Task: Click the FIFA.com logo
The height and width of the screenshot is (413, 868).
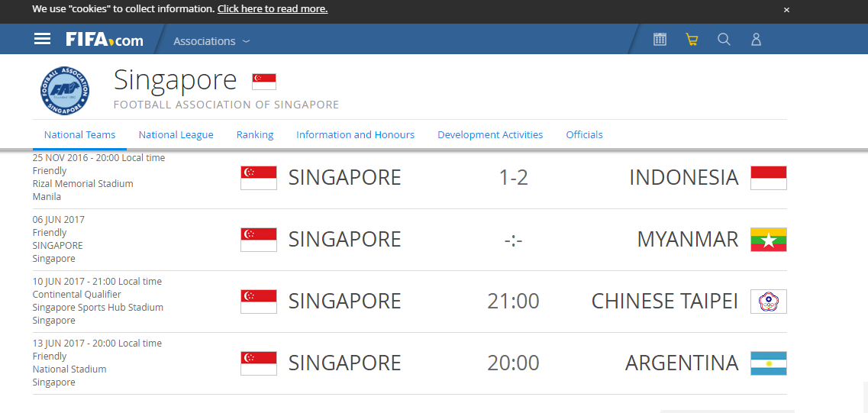Action: coord(104,39)
